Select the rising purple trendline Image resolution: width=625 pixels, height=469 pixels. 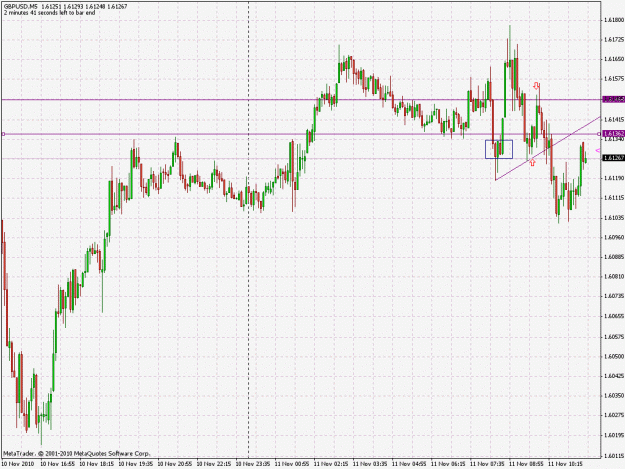coord(548,148)
